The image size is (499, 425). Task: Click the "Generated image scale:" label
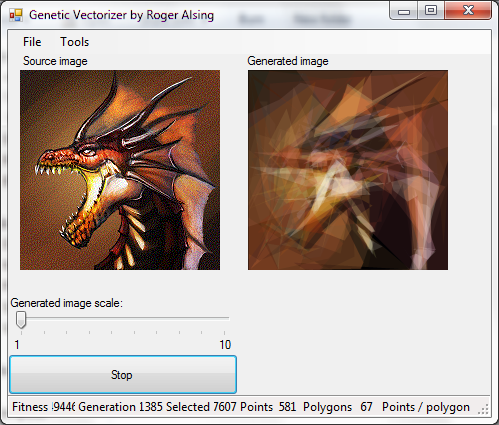(x=66, y=303)
